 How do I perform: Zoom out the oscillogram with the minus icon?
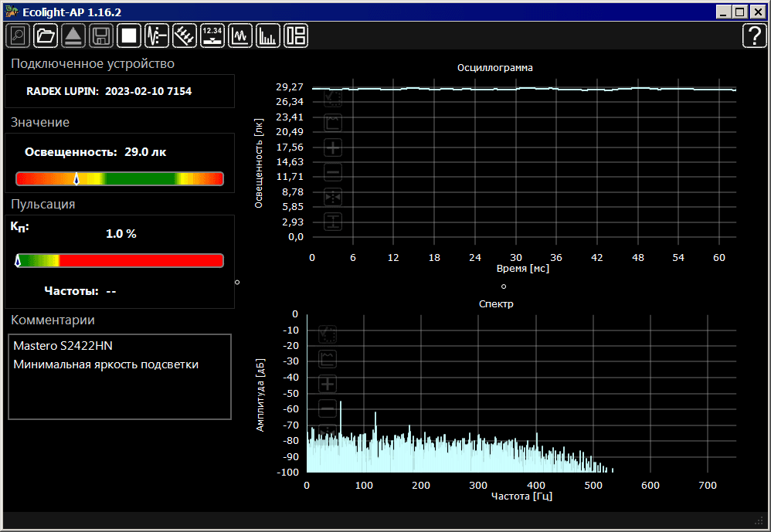pos(333,172)
